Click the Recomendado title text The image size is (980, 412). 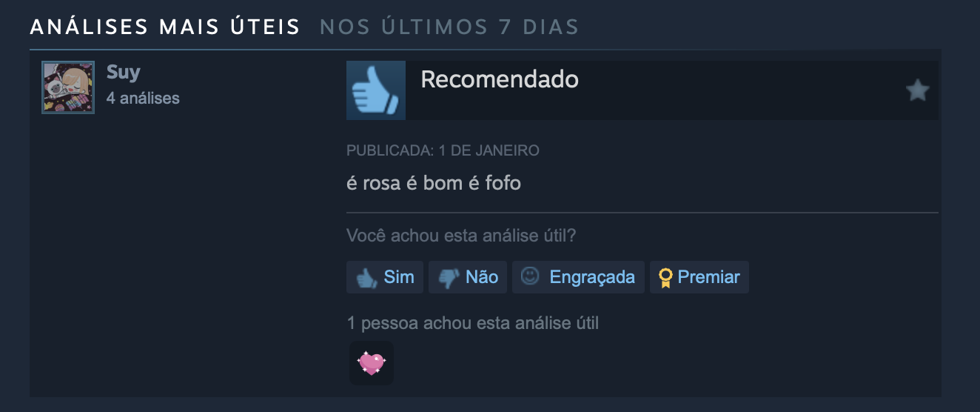(x=500, y=79)
